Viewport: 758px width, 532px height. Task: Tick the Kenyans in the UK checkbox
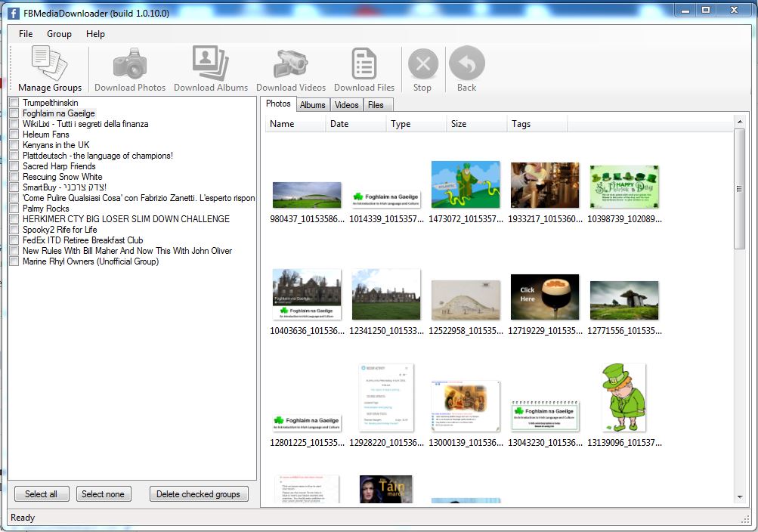pos(14,145)
